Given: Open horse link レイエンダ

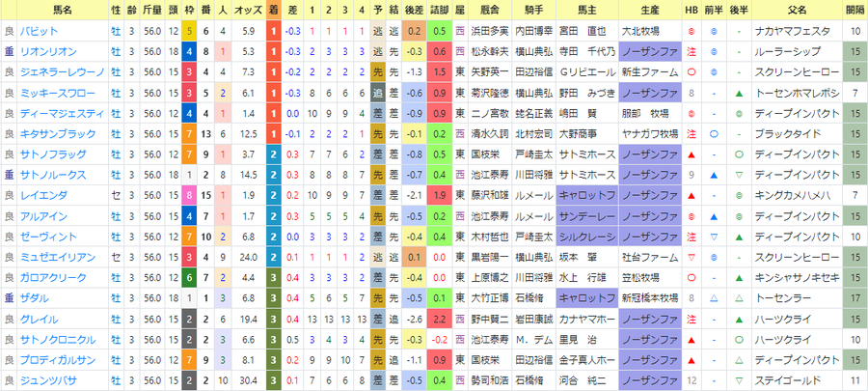Looking at the screenshot, I should point(43,195).
